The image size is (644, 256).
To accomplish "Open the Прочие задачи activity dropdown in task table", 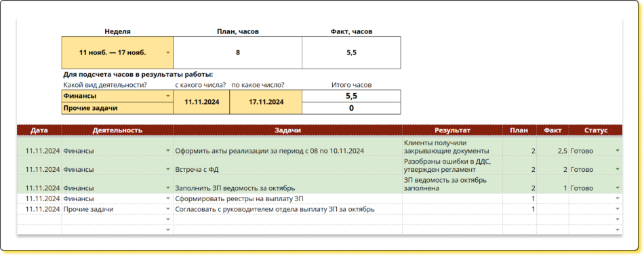I will 167,209.
